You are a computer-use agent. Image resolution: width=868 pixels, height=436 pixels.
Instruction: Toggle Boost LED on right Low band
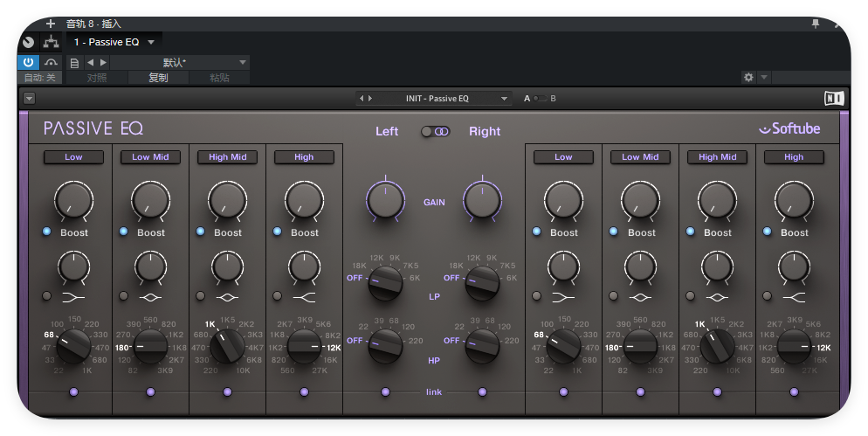coord(536,232)
